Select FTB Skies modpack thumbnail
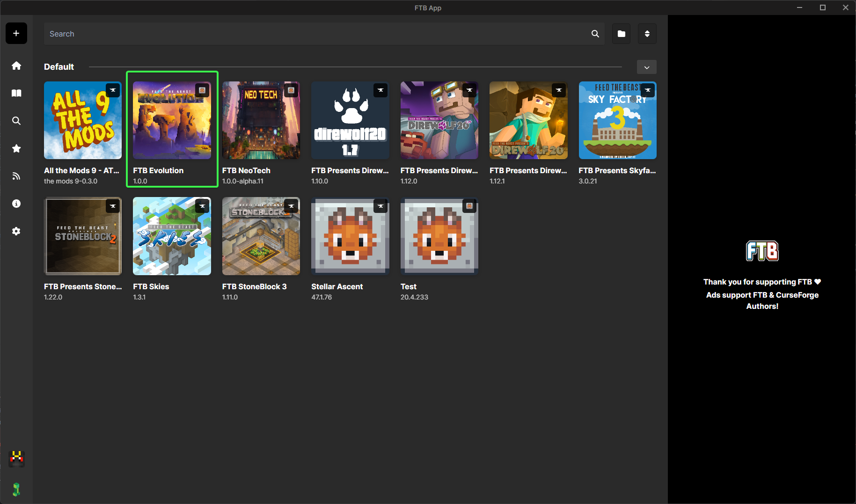The width and height of the screenshot is (856, 504). pyautogui.click(x=172, y=236)
